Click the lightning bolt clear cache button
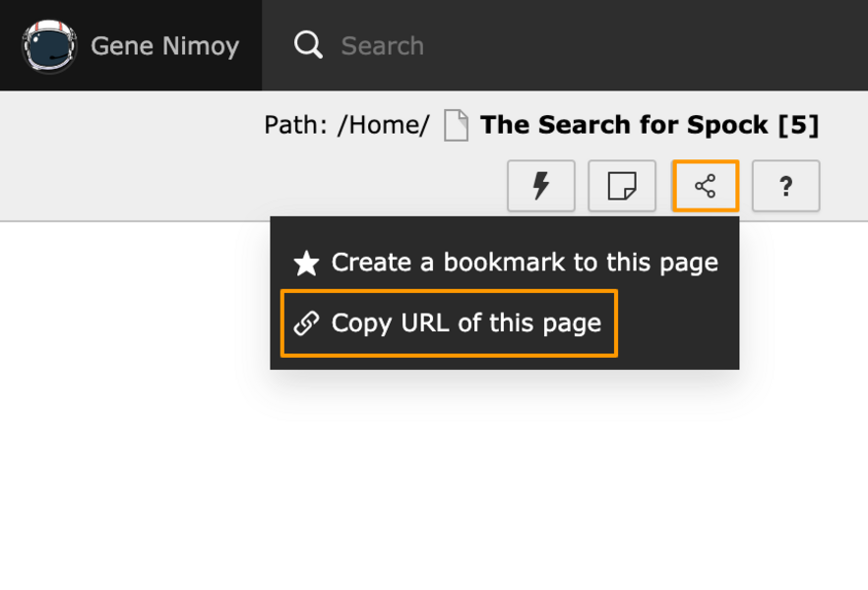 click(x=541, y=186)
